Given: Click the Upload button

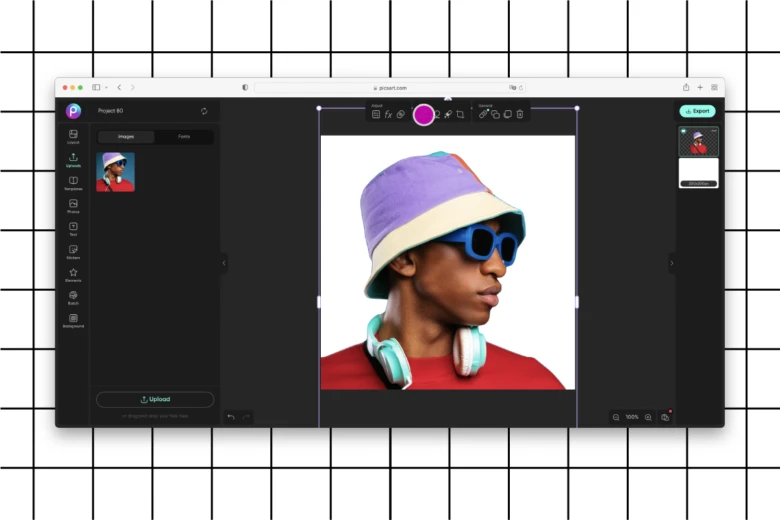Looking at the screenshot, I should coord(155,399).
